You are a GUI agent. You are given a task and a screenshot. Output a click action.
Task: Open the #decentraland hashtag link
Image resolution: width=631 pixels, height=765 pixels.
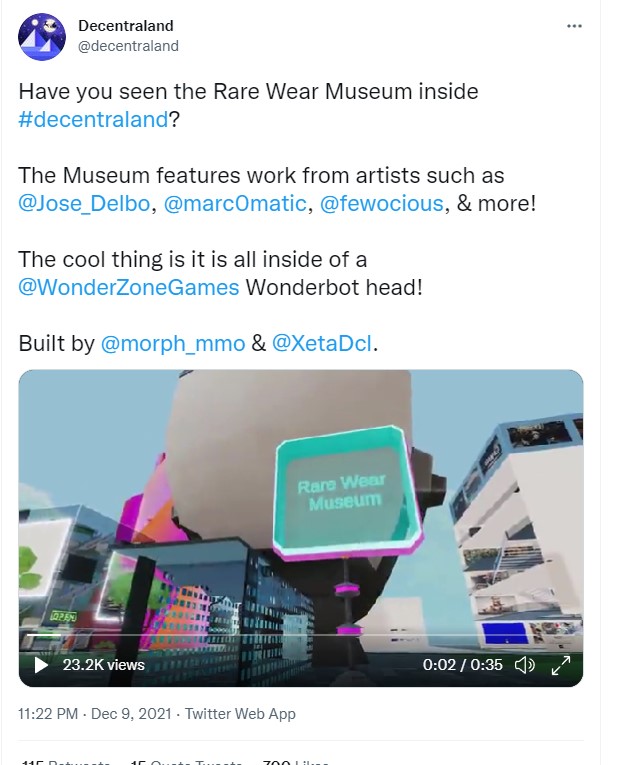point(93,119)
